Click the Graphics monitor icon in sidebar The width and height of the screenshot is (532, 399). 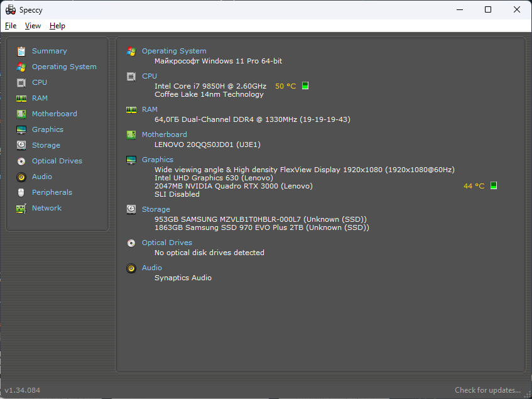pos(21,129)
